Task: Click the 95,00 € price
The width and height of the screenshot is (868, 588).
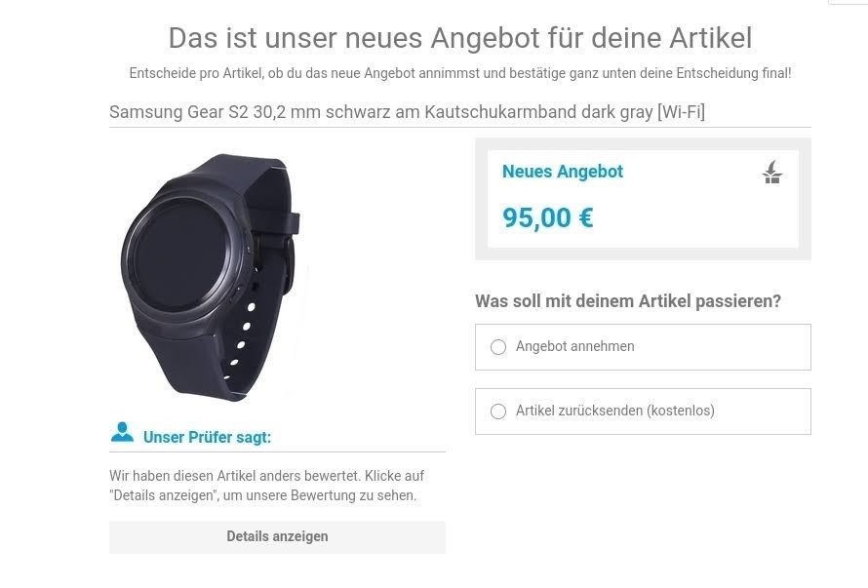Action: (547, 217)
